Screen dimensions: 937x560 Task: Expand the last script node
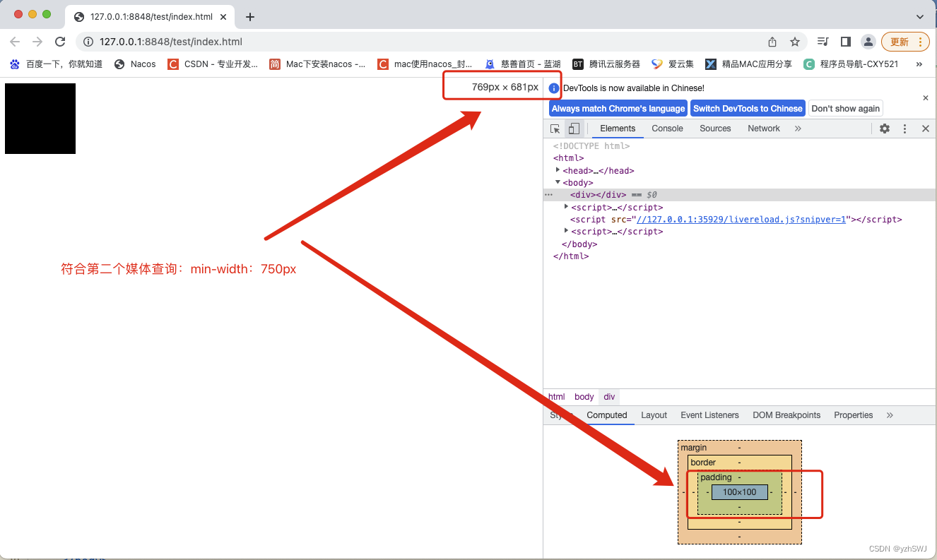coord(566,231)
